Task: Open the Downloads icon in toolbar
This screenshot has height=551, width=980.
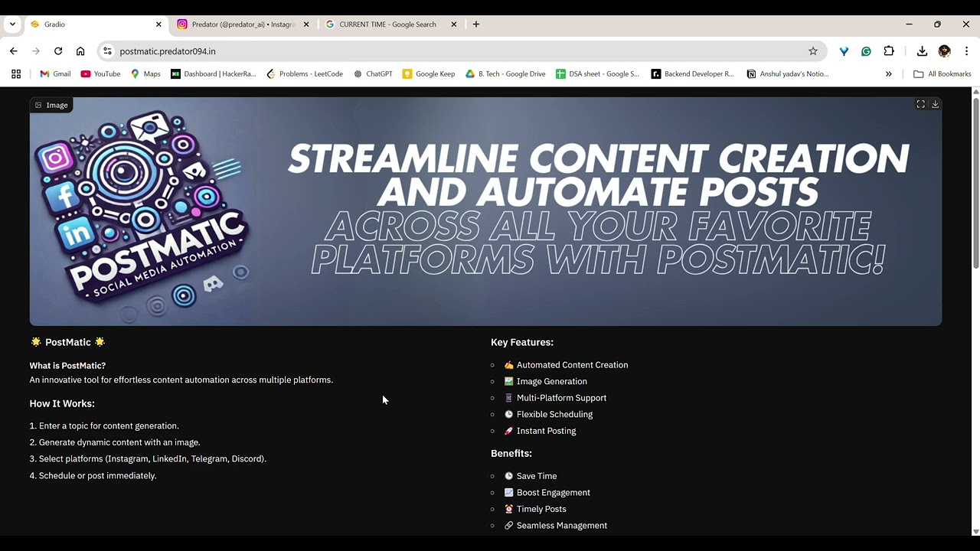Action: [x=922, y=51]
